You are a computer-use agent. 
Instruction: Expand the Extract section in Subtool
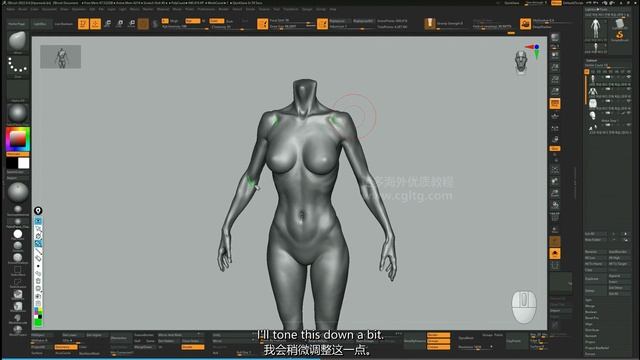pos(590,354)
